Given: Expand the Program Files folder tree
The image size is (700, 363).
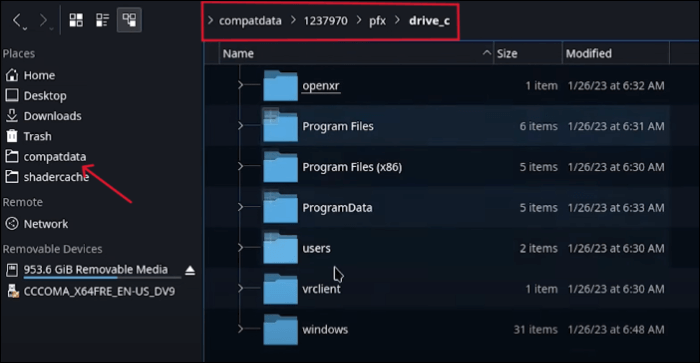Looking at the screenshot, I should tap(240, 125).
